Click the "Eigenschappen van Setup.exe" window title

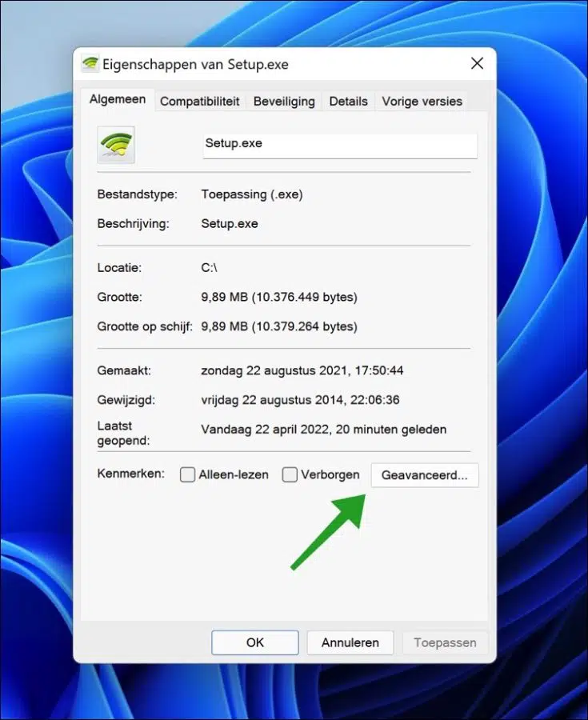(x=195, y=64)
